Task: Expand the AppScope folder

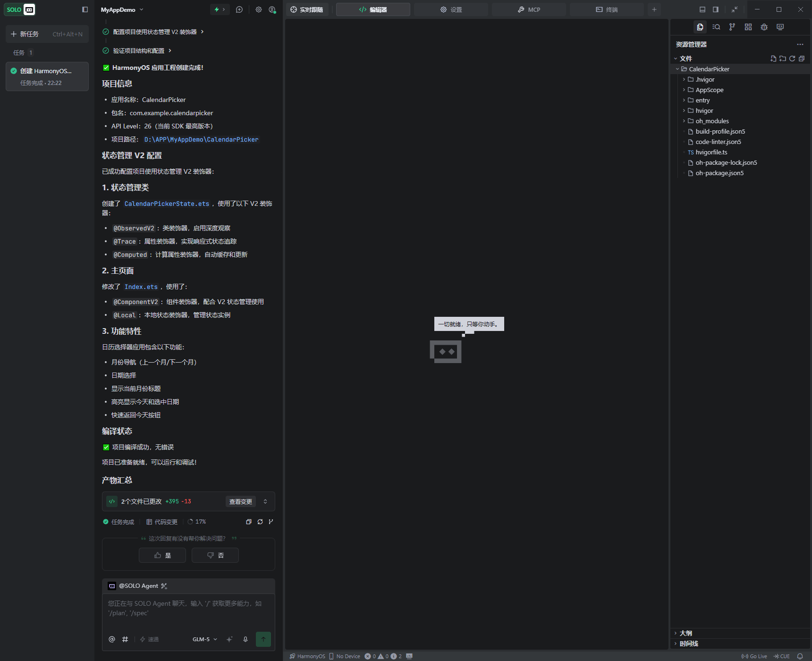Action: tap(741, 90)
